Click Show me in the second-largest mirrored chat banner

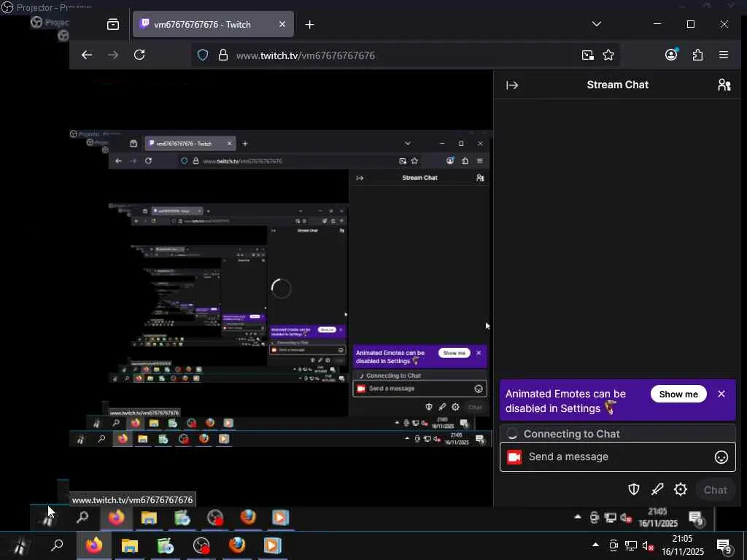[x=454, y=353]
